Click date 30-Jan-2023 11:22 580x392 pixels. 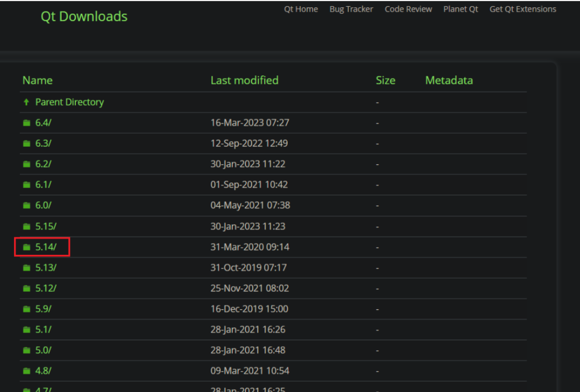(x=248, y=164)
